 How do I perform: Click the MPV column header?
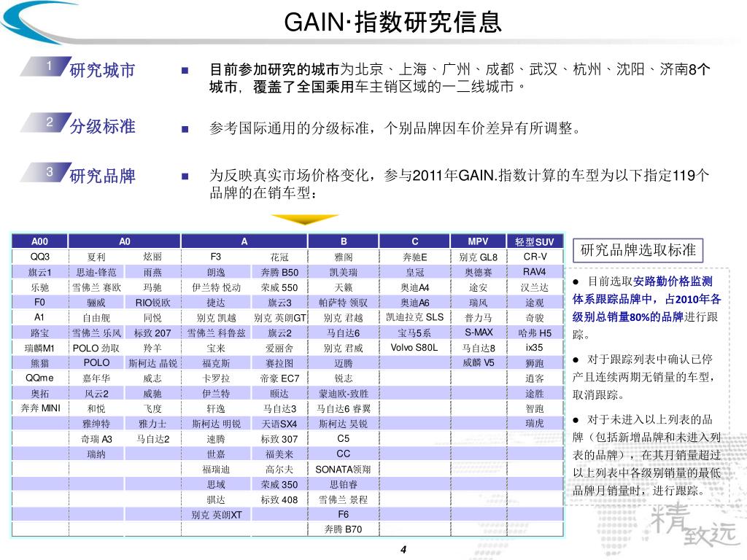pyautogui.click(x=478, y=241)
